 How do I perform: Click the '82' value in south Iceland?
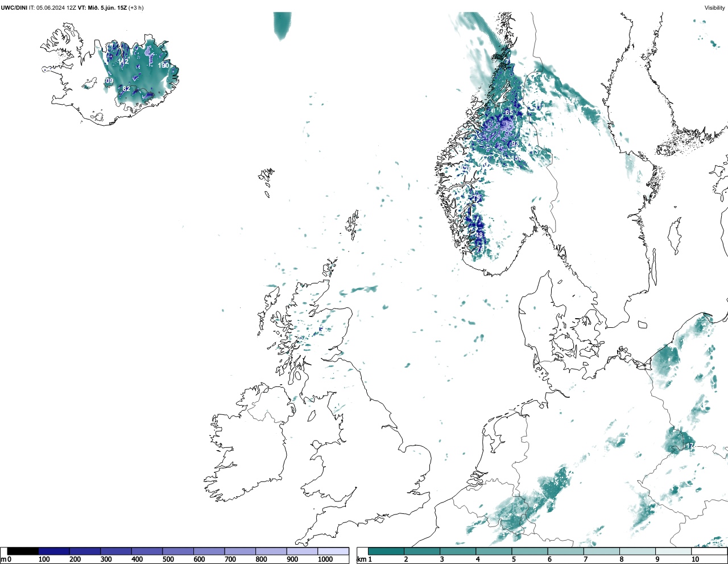126,89
